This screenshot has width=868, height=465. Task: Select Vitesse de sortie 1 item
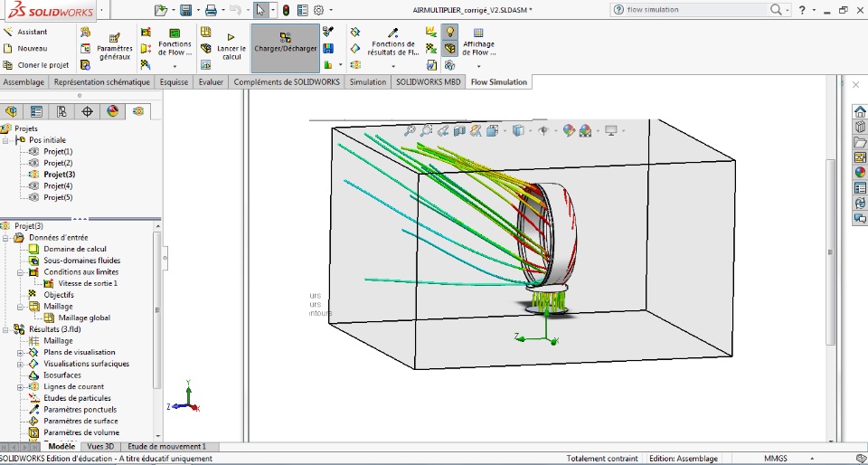(88, 283)
